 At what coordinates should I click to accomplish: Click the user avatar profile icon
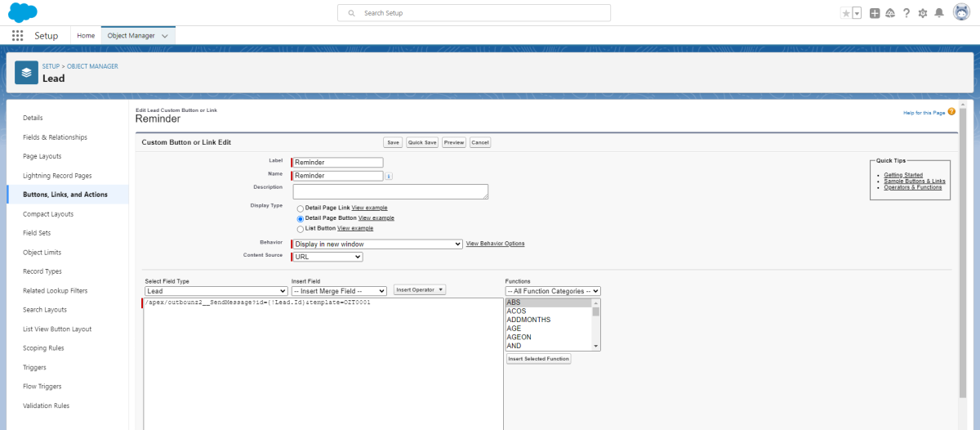pos(961,13)
